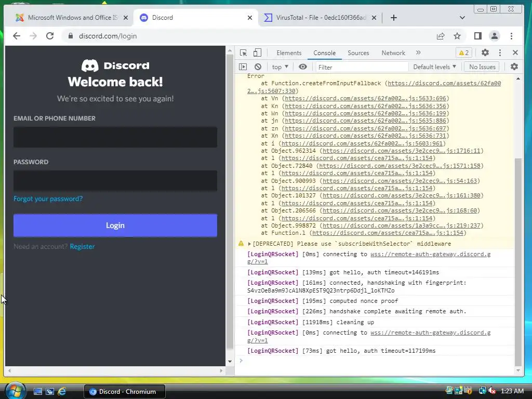Show the console sidebar

click(243, 67)
